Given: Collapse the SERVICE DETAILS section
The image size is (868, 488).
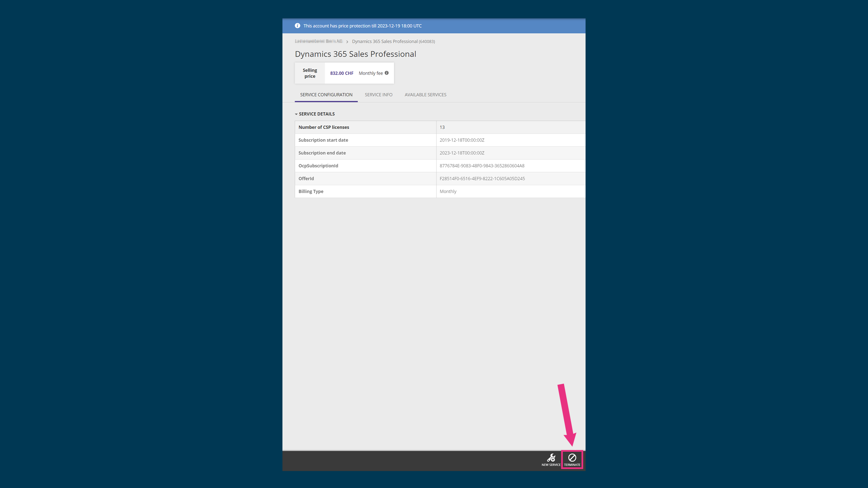Looking at the screenshot, I should [x=296, y=114].
